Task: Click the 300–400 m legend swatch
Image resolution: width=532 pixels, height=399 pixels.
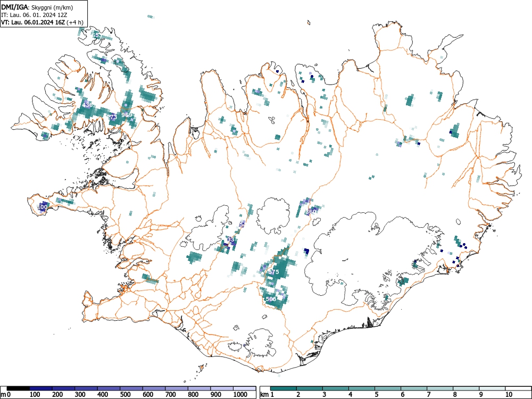Action: click(86, 388)
